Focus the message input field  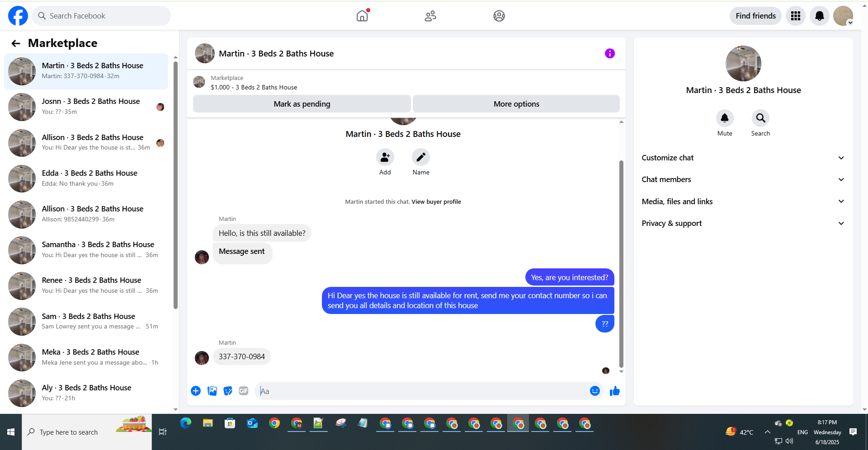point(423,391)
